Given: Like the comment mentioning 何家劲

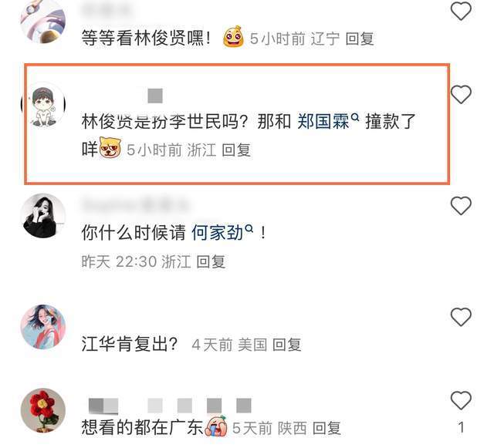Looking at the screenshot, I should tap(461, 205).
